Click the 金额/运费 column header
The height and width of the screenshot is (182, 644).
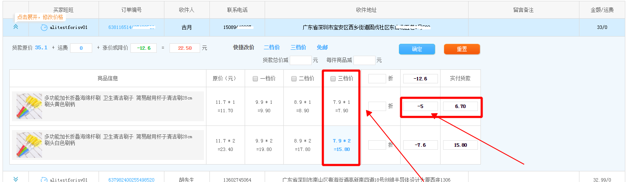(x=602, y=10)
